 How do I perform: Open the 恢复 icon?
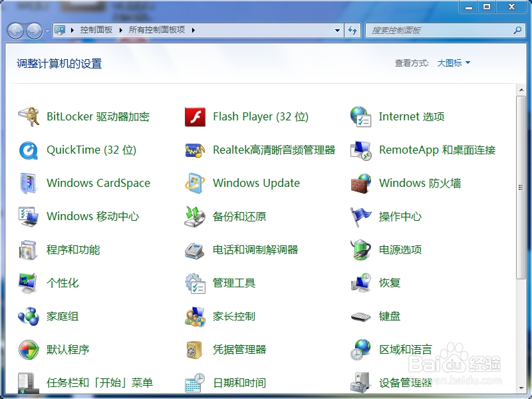[360, 283]
